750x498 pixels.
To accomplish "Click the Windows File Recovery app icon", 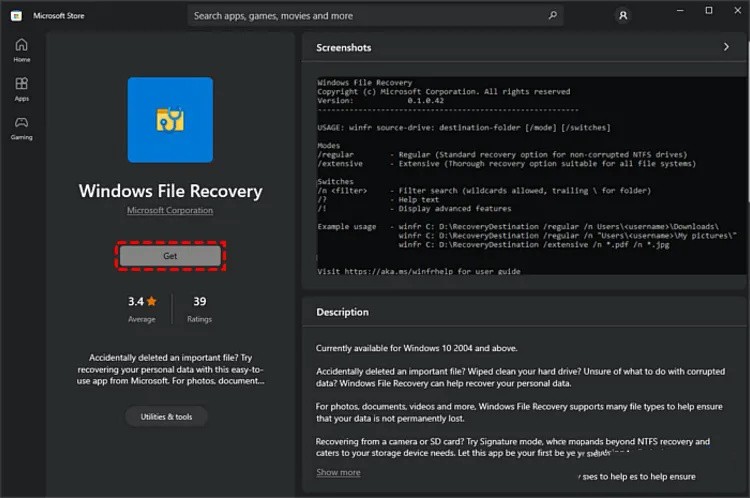I will (x=170, y=120).
